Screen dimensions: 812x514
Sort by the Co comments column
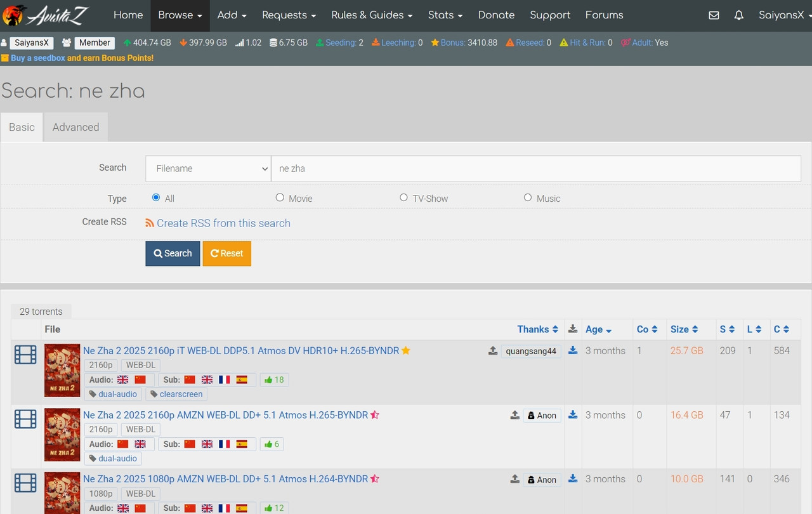click(x=647, y=329)
